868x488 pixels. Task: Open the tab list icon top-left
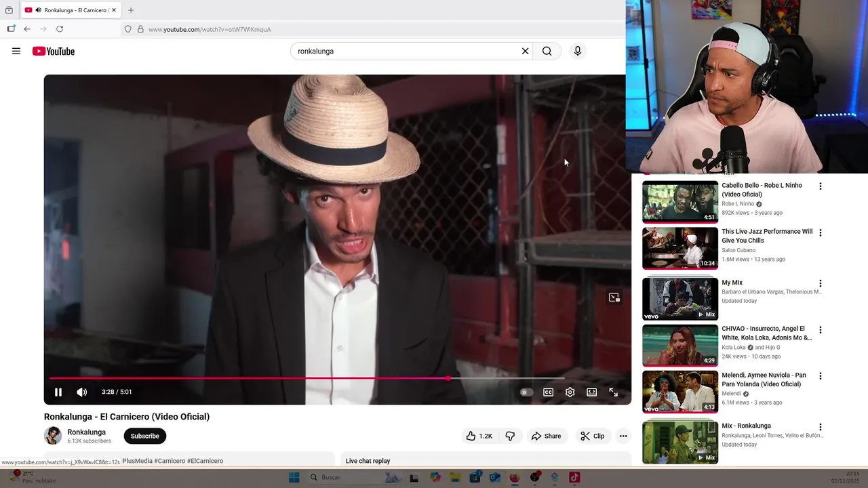[9, 10]
